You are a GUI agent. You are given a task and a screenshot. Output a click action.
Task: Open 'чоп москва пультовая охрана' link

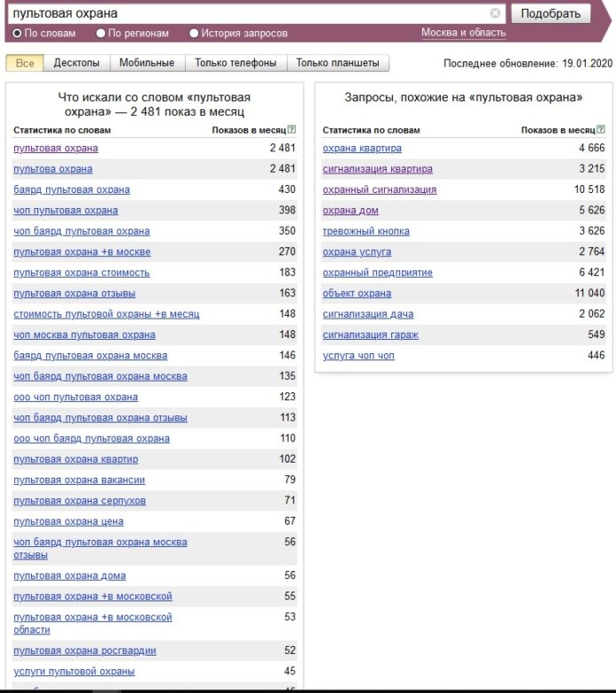pos(84,335)
